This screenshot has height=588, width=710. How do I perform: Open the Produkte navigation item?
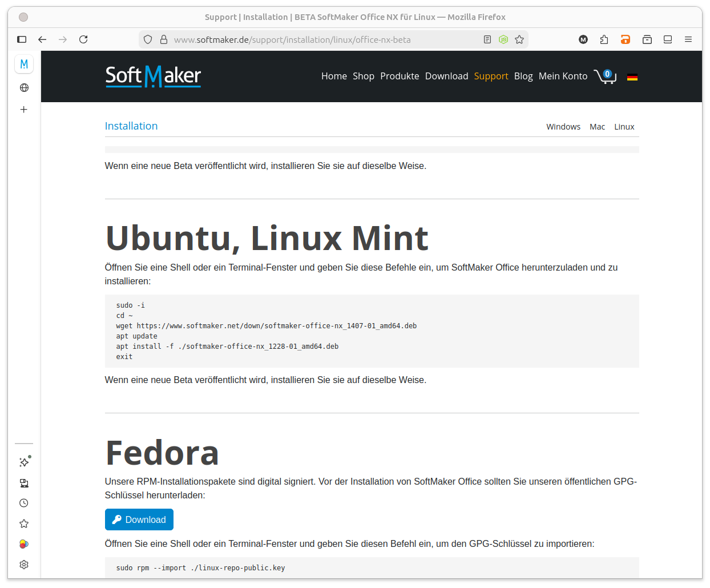point(400,76)
